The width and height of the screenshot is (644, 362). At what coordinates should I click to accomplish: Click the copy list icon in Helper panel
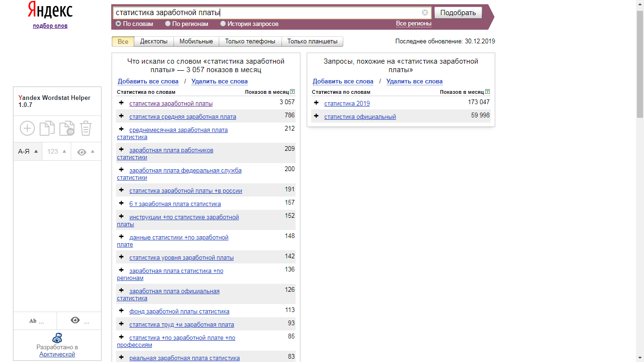pos(47,128)
